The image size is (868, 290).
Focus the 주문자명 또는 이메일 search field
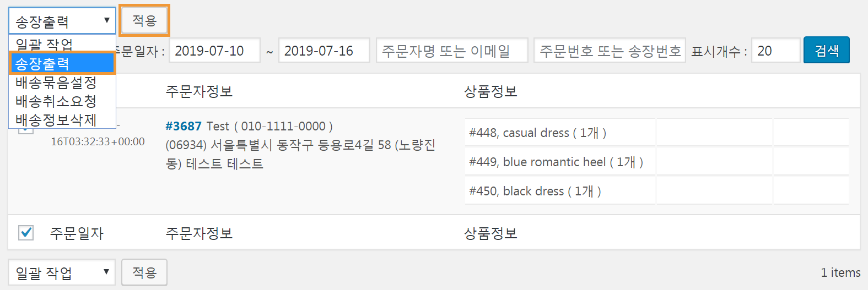coord(451,51)
